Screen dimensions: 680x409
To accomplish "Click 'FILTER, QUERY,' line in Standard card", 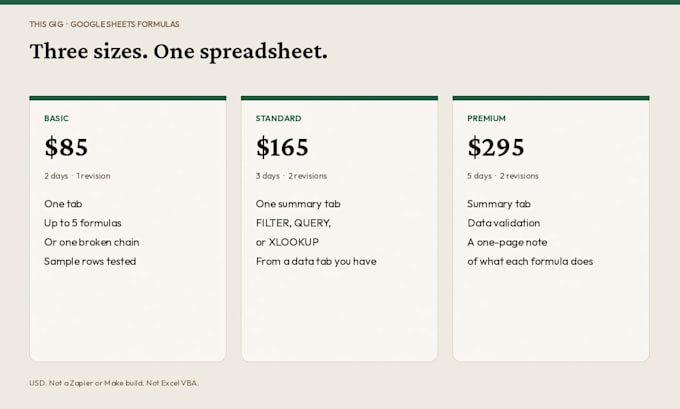I will pyautogui.click(x=294, y=223).
